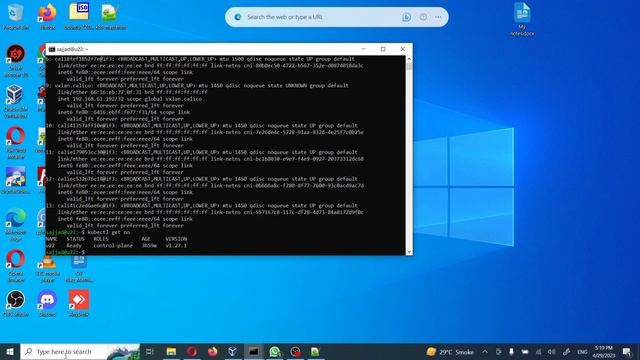Image resolution: width=640 pixels, height=360 pixels.
Task: Open the Opera Browser desktop shortcut
Action: coord(16,266)
